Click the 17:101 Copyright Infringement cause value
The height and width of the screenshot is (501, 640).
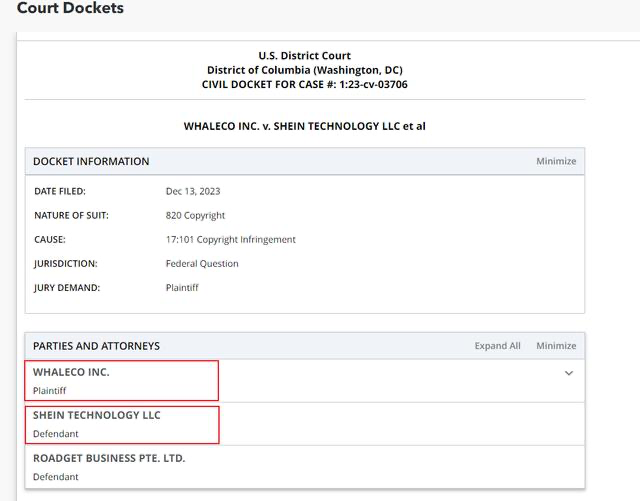pos(230,240)
